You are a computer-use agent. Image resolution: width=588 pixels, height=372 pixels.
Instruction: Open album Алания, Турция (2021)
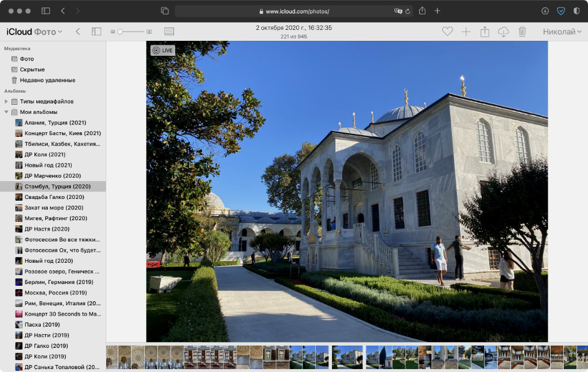click(53, 122)
